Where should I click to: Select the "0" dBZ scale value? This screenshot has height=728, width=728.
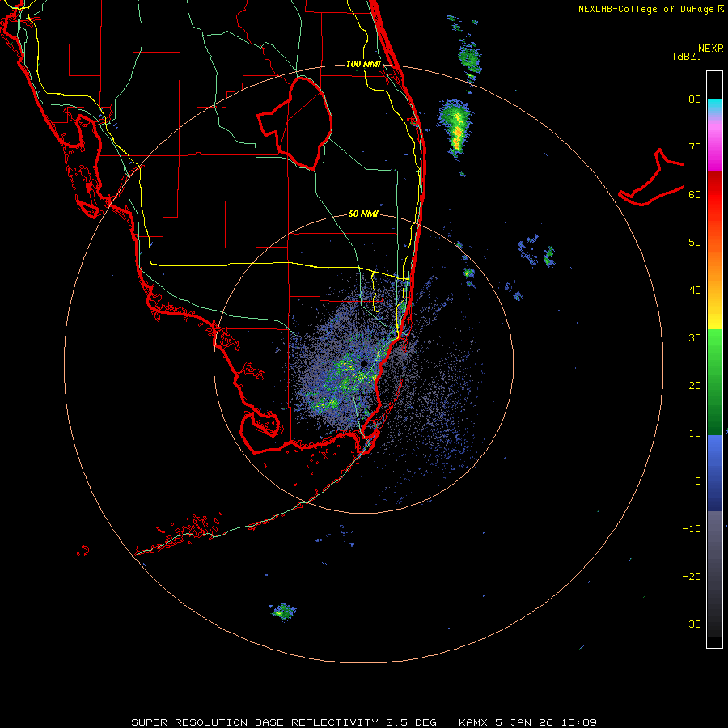698,481
